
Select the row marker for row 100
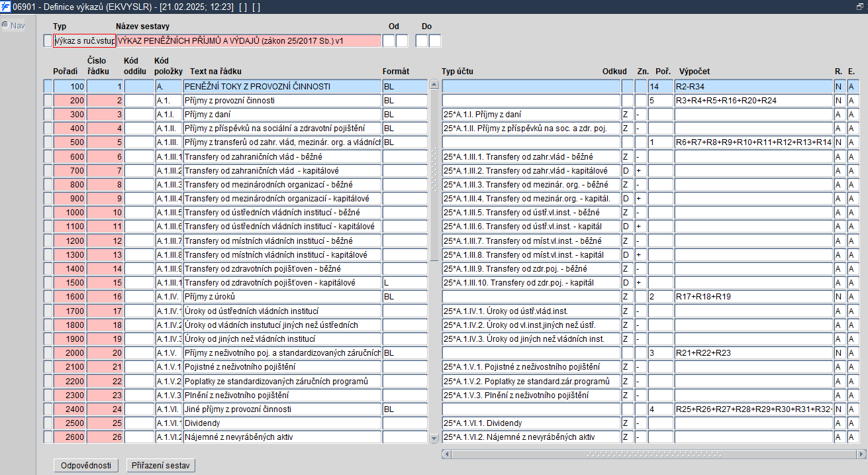coord(48,86)
